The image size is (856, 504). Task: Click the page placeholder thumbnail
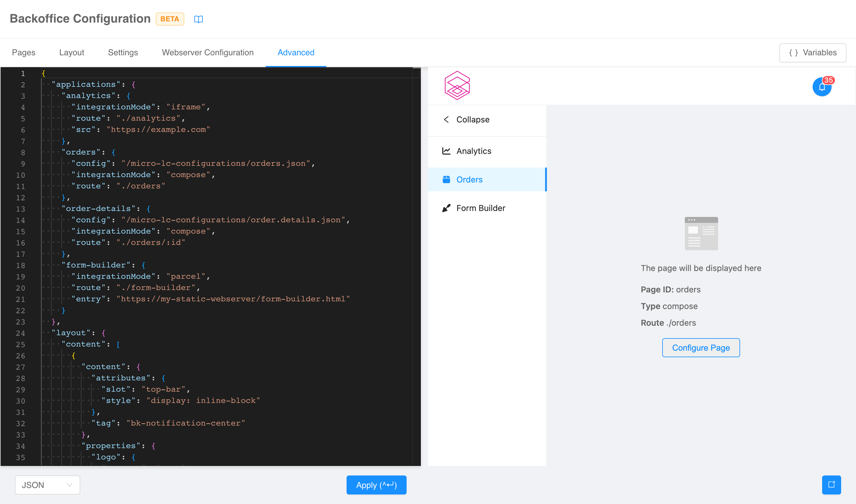point(701,234)
